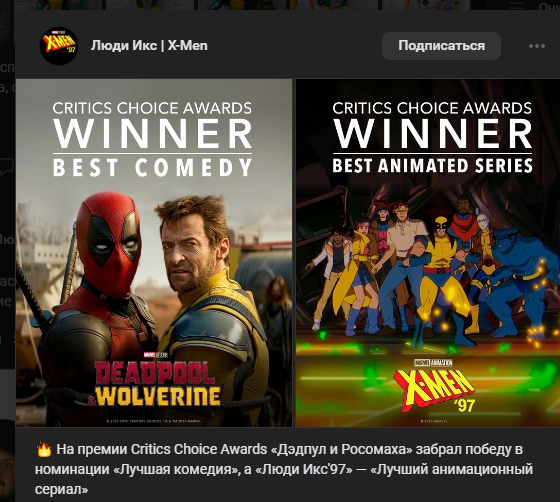Screen dimensions: 560x502
Task: Open the Люди Икс | X-Men community page
Action: coord(149,46)
